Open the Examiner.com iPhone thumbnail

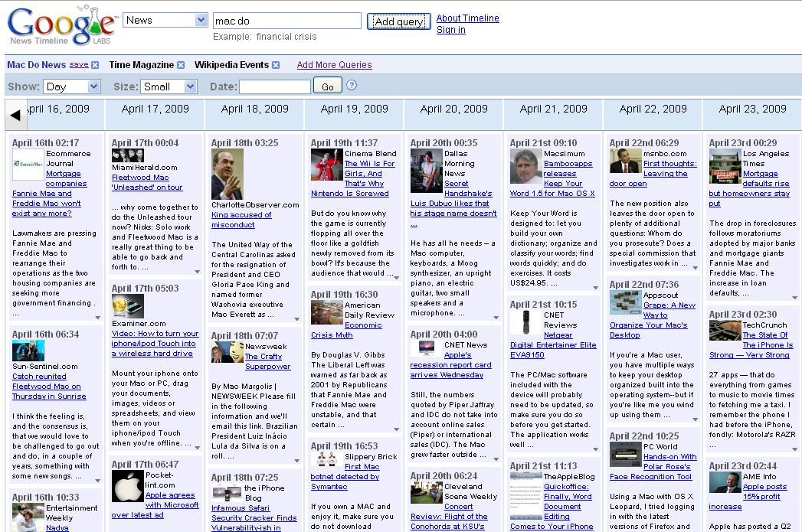128,306
